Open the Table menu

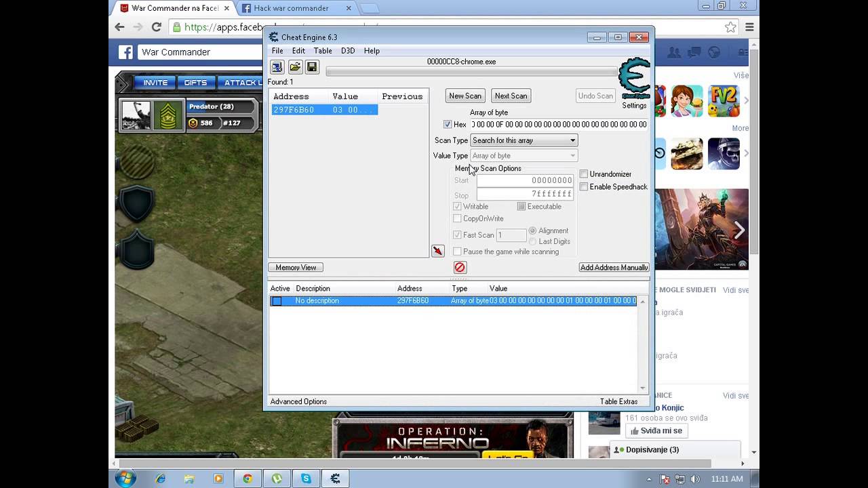322,50
